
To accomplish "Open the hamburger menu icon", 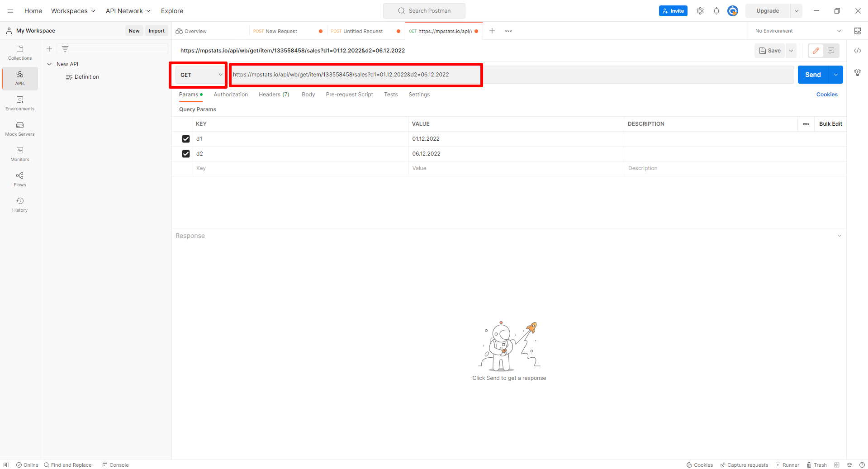I will click(10, 11).
